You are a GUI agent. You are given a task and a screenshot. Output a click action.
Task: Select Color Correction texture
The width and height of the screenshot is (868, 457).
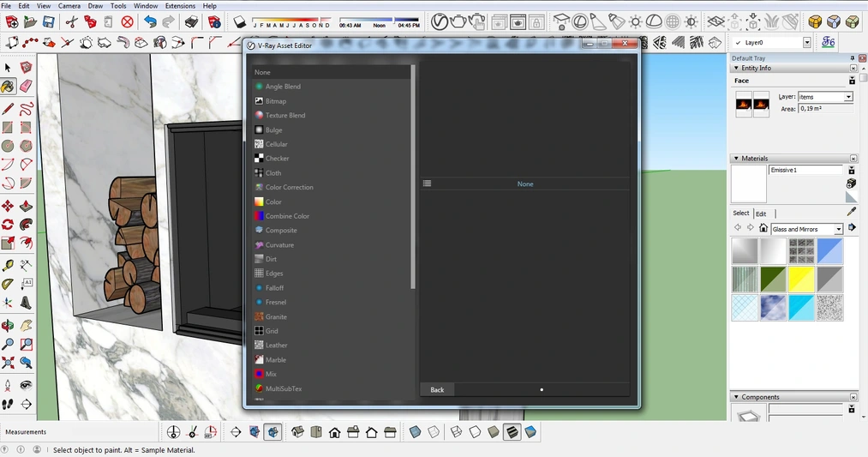coord(289,187)
